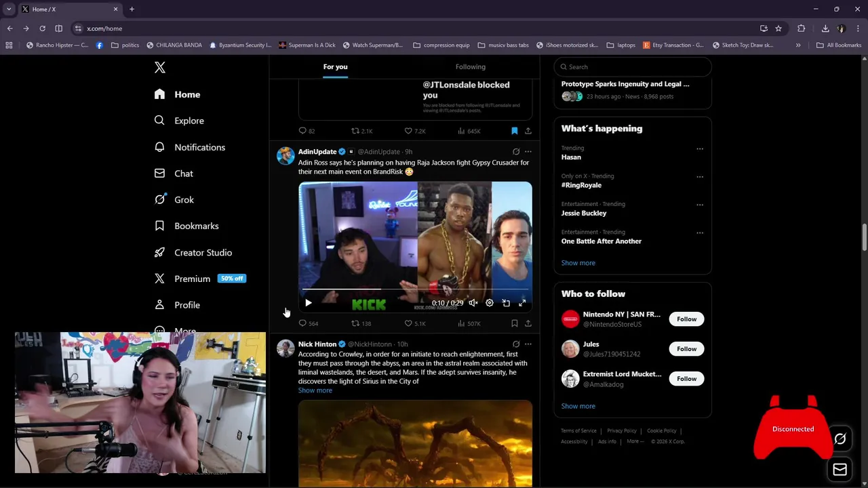The width and height of the screenshot is (868, 488).
Task: Open the X logo home link
Action: coord(160,67)
